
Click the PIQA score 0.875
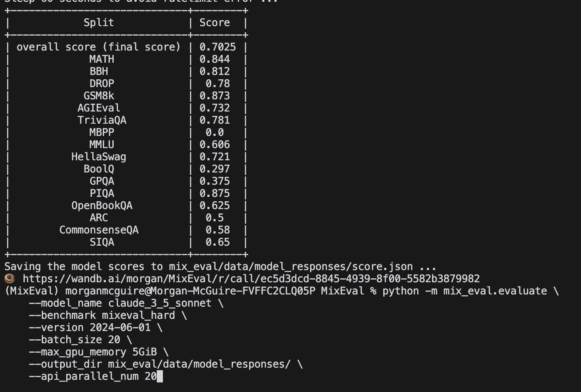214,193
